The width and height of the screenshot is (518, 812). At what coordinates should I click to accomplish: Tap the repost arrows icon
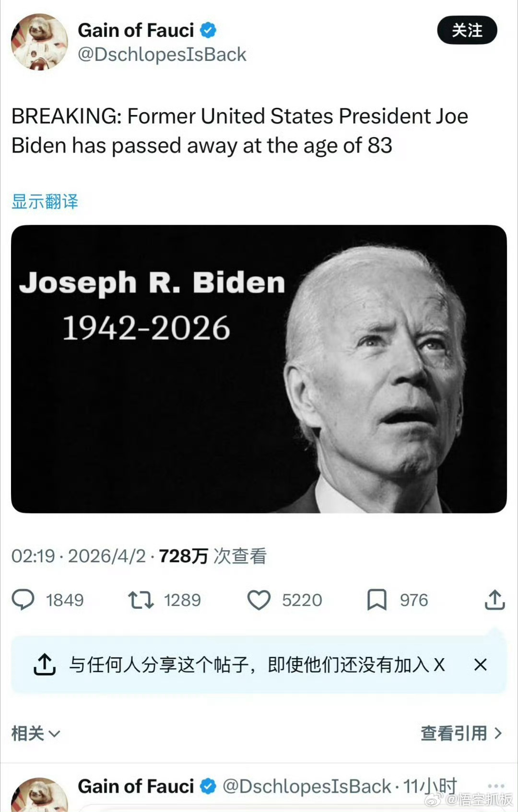point(141,600)
